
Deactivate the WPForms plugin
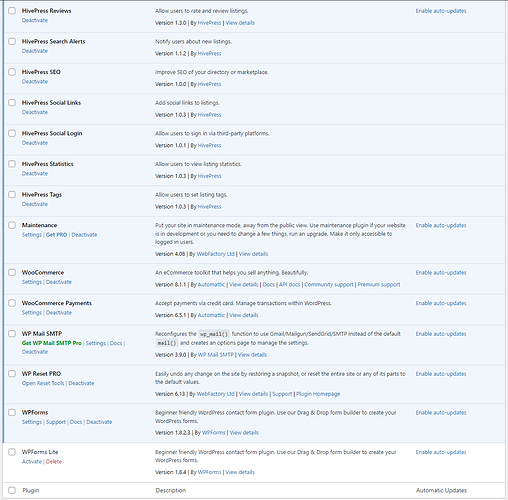click(x=99, y=422)
